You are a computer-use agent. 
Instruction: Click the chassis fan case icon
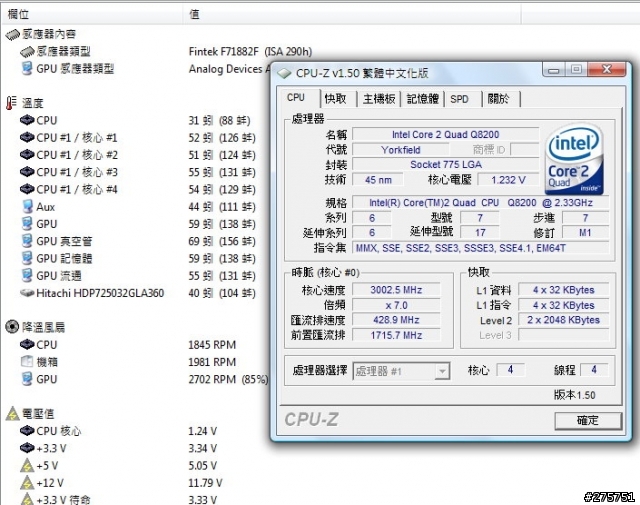[27, 361]
